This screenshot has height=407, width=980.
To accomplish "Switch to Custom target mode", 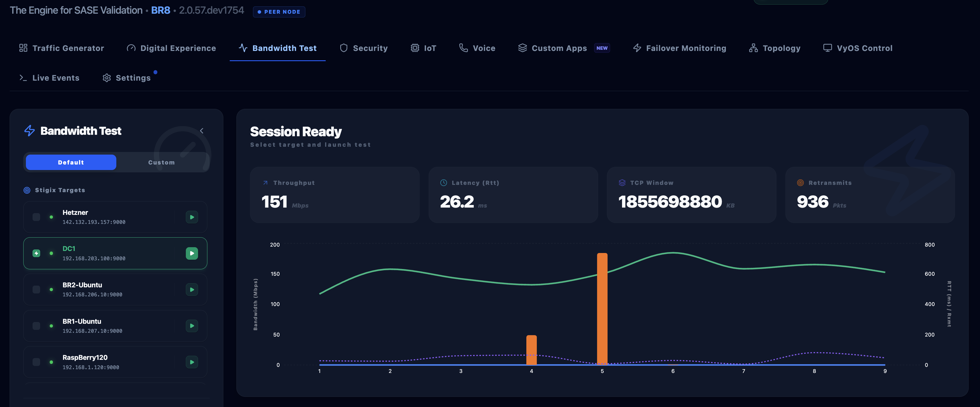I will click(161, 162).
